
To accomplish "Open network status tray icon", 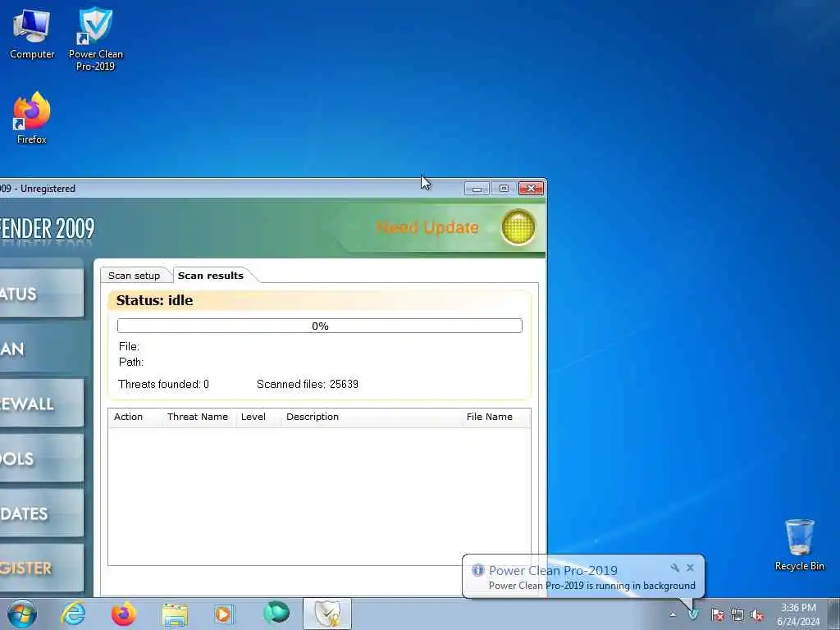I will pyautogui.click(x=737, y=614).
